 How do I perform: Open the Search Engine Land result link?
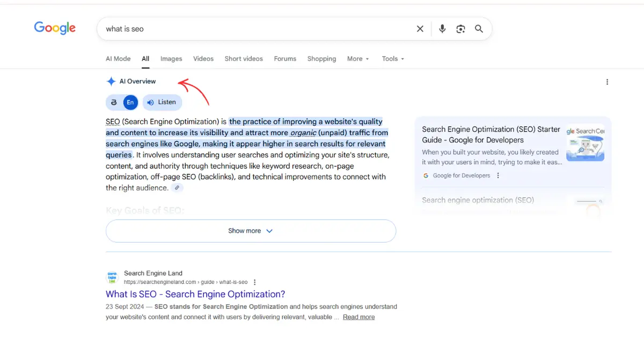point(195,294)
